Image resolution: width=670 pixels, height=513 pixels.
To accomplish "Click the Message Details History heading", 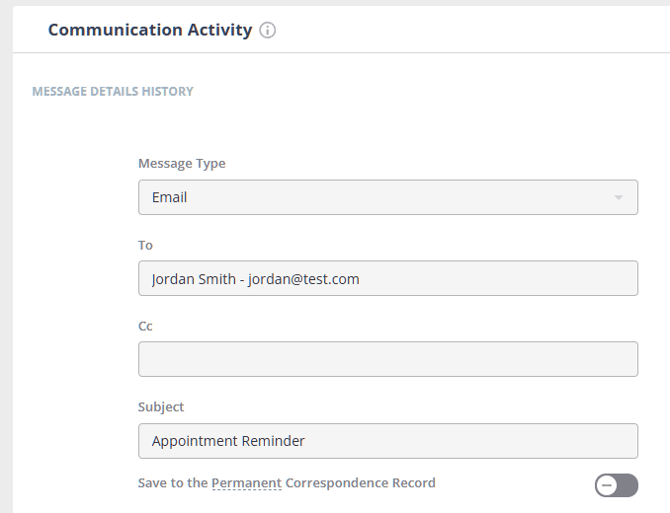I will coord(113,91).
